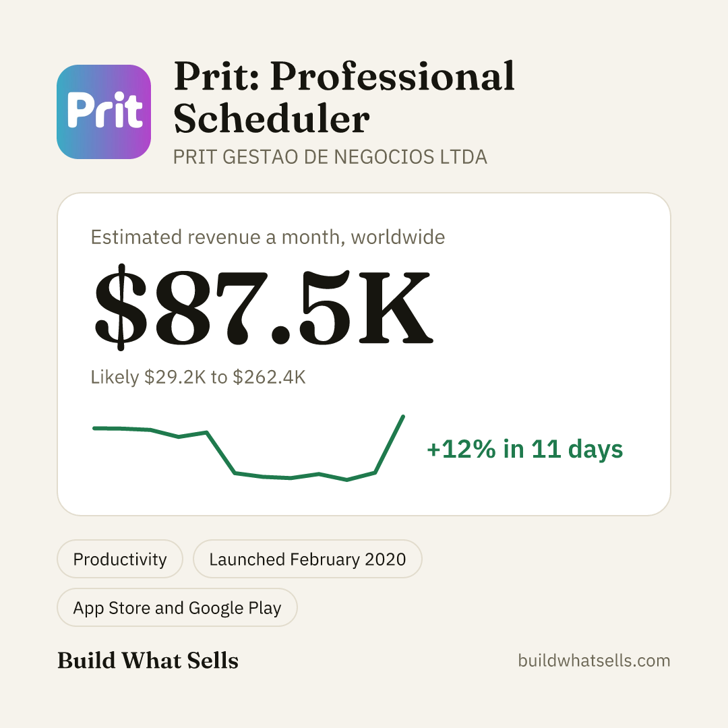Click the Estimated revenue a month label
Viewport: 728px width, 728px height.
[268, 237]
